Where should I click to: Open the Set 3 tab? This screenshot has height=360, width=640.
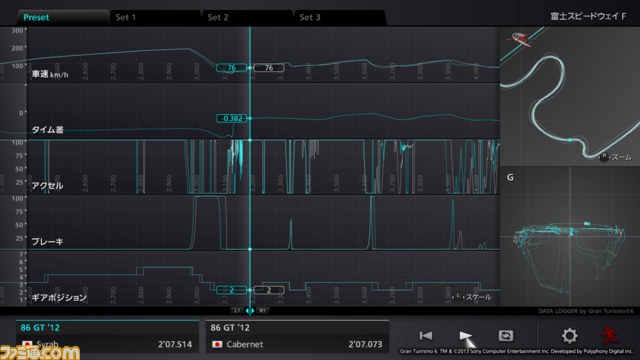tap(340, 18)
